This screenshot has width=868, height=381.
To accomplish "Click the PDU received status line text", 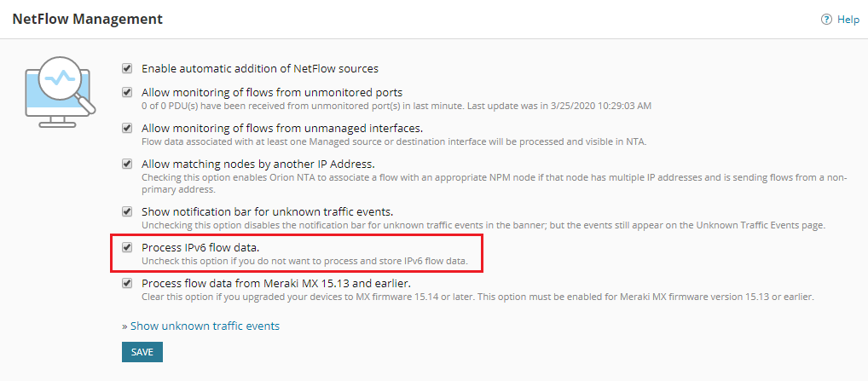I will pos(396,105).
